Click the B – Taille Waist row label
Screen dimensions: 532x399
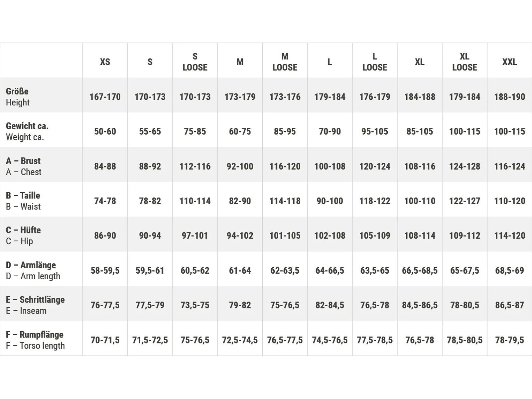(x=23, y=201)
